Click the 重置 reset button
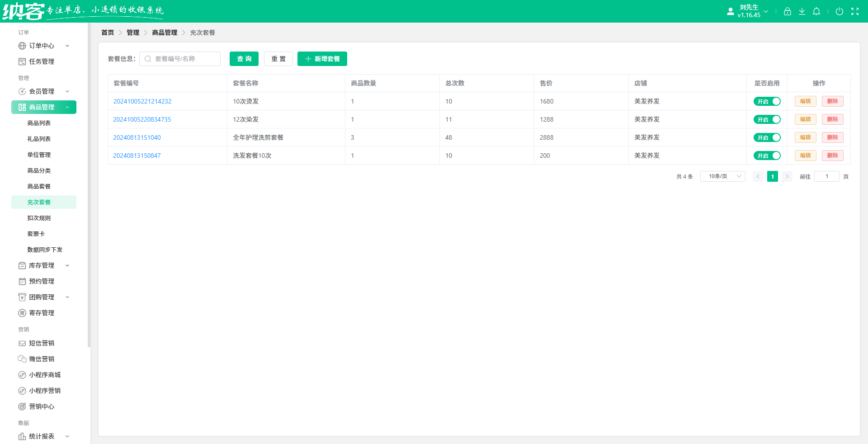 (278, 59)
